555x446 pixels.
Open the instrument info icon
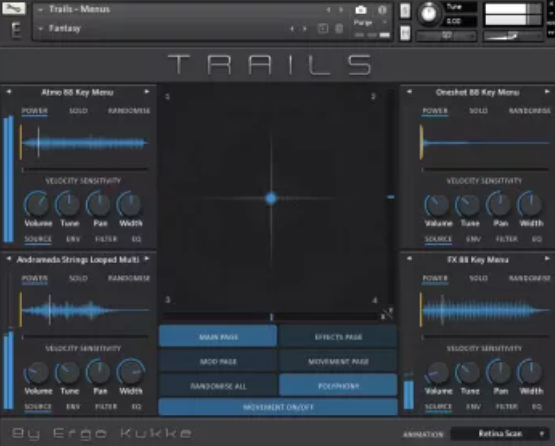click(x=382, y=10)
